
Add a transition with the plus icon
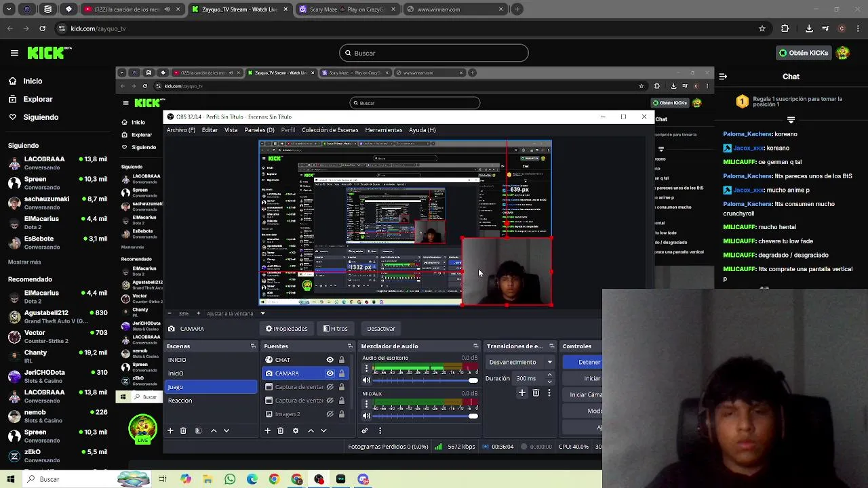(522, 392)
